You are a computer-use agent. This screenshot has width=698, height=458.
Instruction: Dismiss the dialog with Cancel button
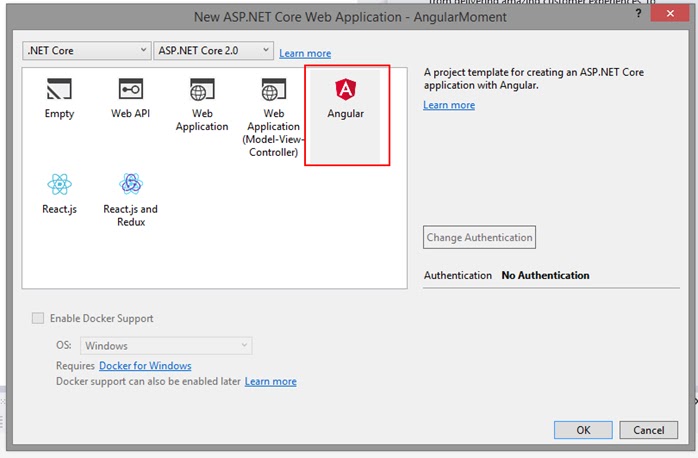tap(649, 430)
